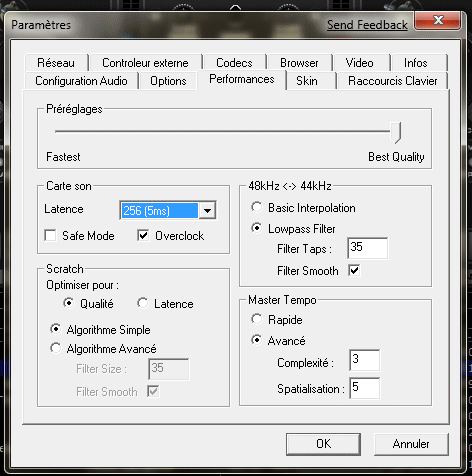Click the Complexité input field
Screen dimensions: 472x476
(x=365, y=360)
